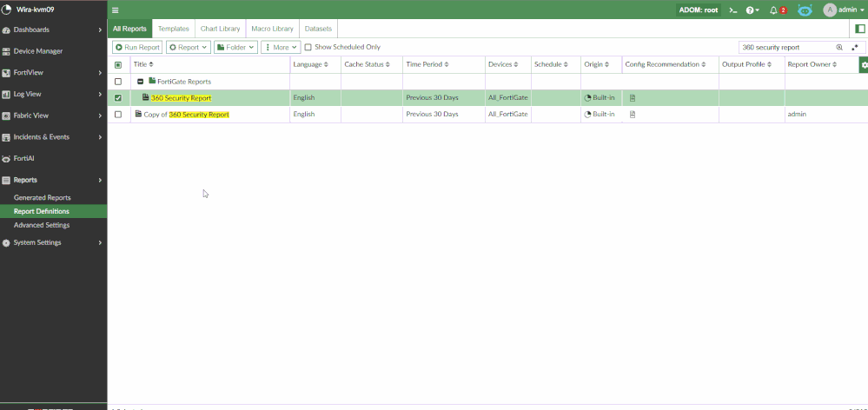Screen dimensions: 868x410
Task: Click the 360 security report search field
Action: click(786, 48)
